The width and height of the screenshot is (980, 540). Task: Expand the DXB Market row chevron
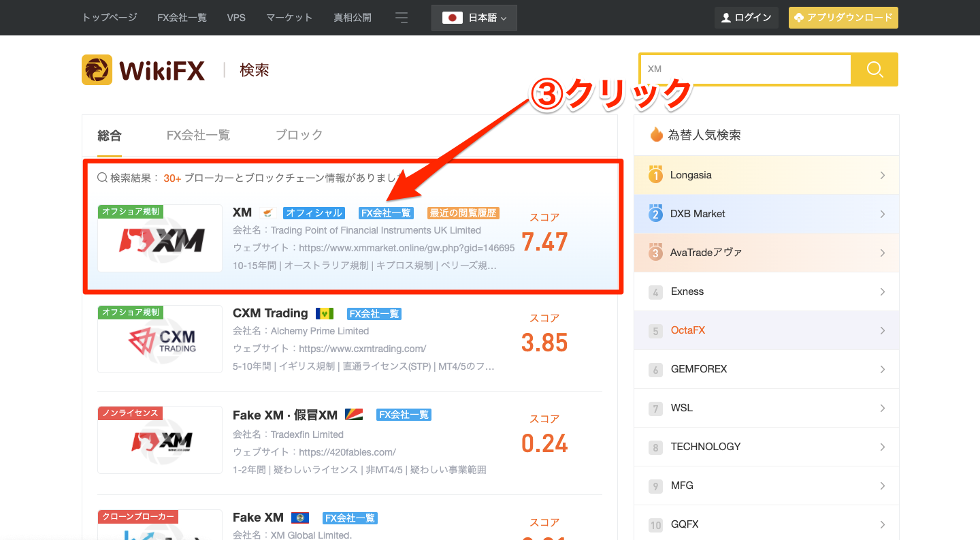[883, 214]
